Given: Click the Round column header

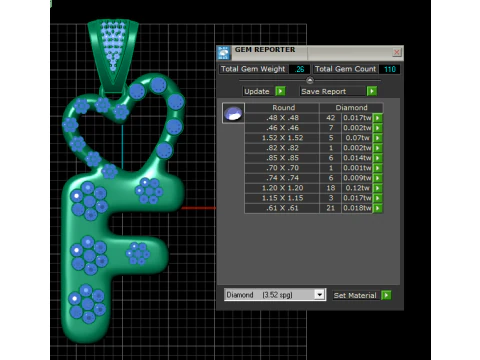Looking at the screenshot, I should point(283,108).
